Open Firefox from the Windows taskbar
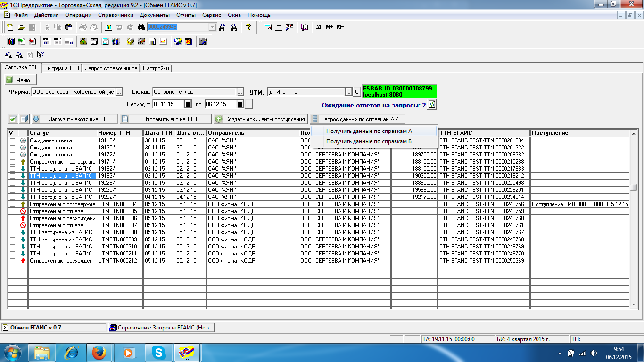644x362 pixels. [99, 353]
